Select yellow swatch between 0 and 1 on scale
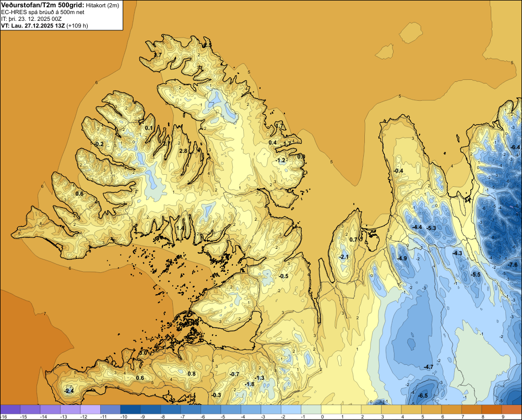 coord(331,409)
